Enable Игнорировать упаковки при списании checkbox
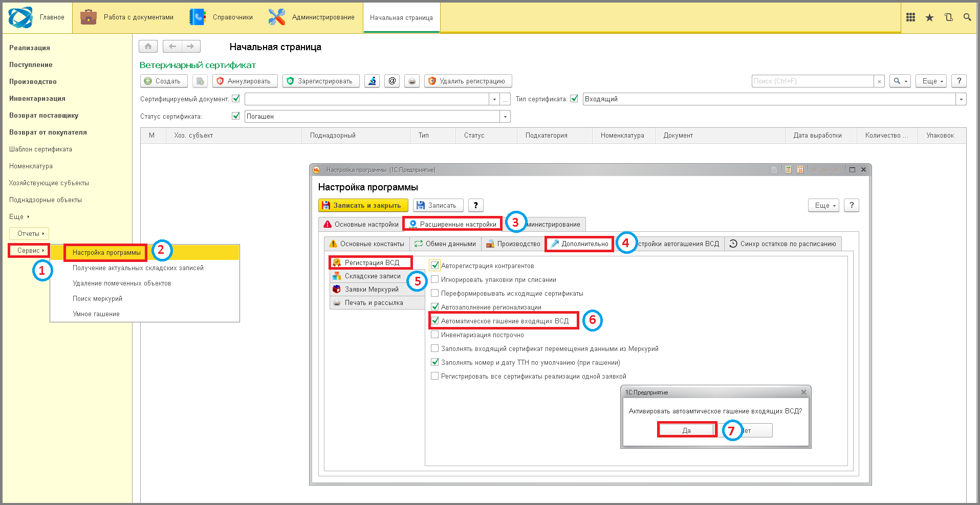The width and height of the screenshot is (980, 505). 435,279
